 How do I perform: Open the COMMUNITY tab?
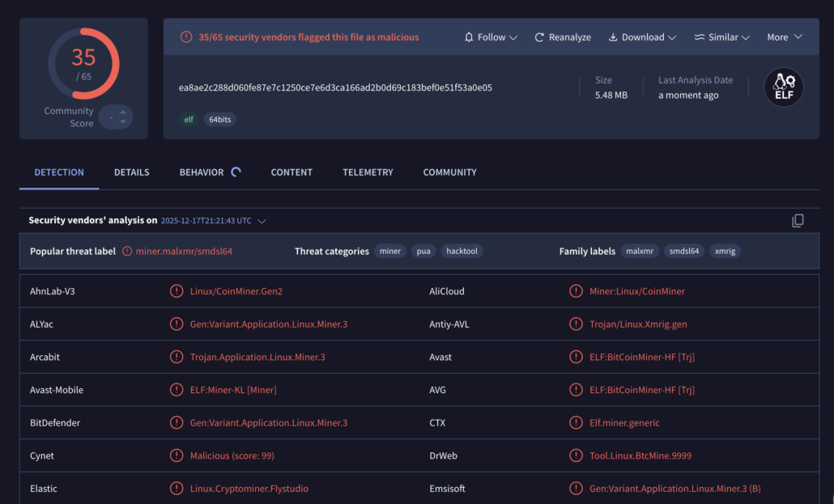point(449,172)
